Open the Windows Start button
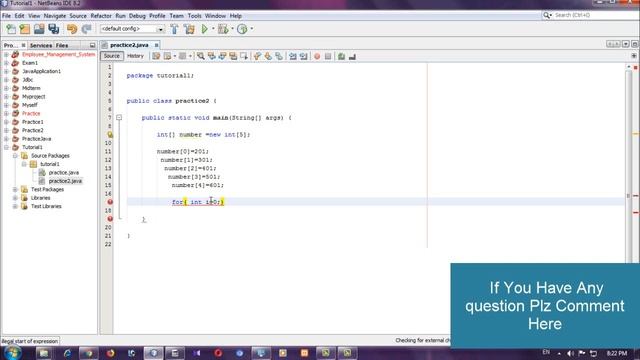Viewport: 640px width, 360px height. [x=13, y=353]
